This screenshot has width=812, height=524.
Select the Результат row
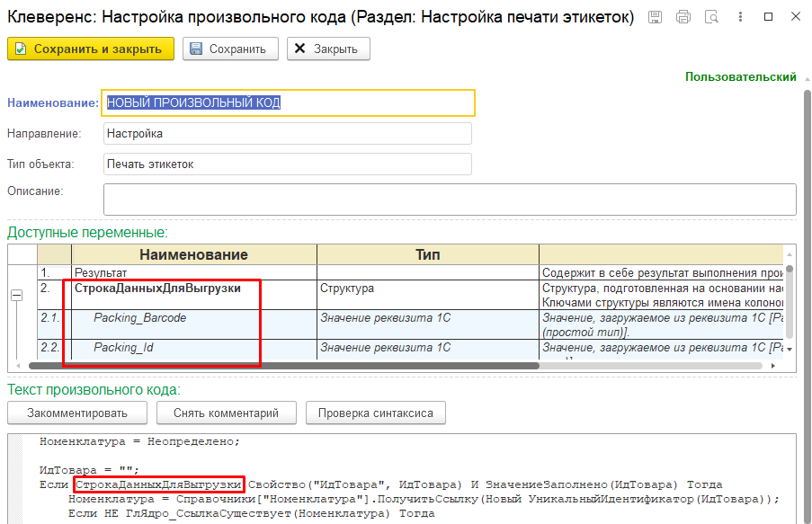click(412, 273)
